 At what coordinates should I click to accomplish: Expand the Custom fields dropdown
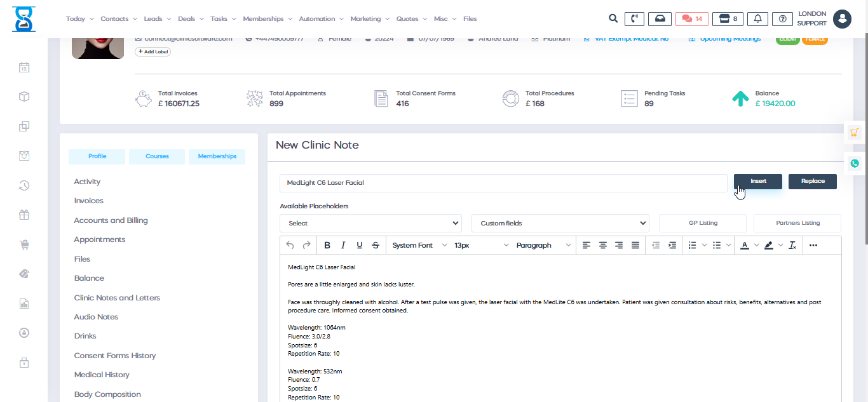point(560,223)
